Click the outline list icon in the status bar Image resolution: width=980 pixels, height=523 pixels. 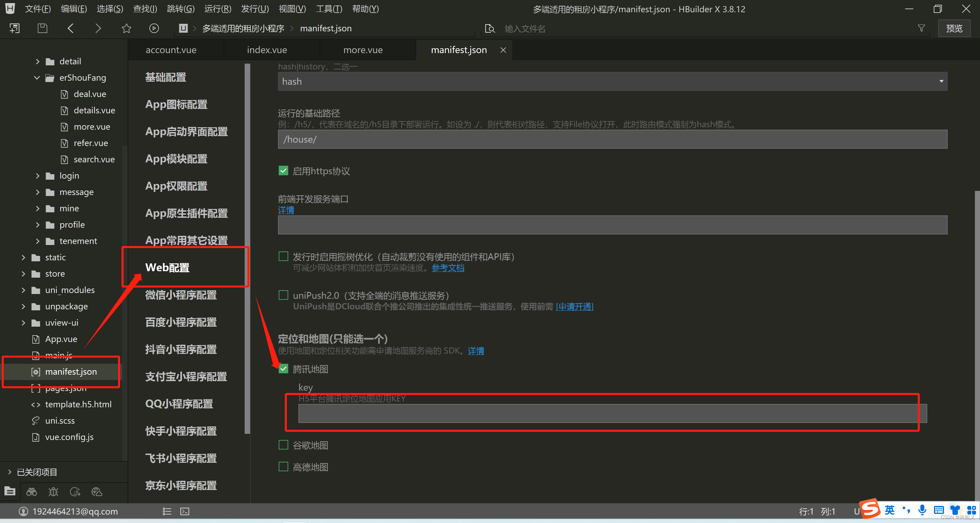click(x=167, y=511)
